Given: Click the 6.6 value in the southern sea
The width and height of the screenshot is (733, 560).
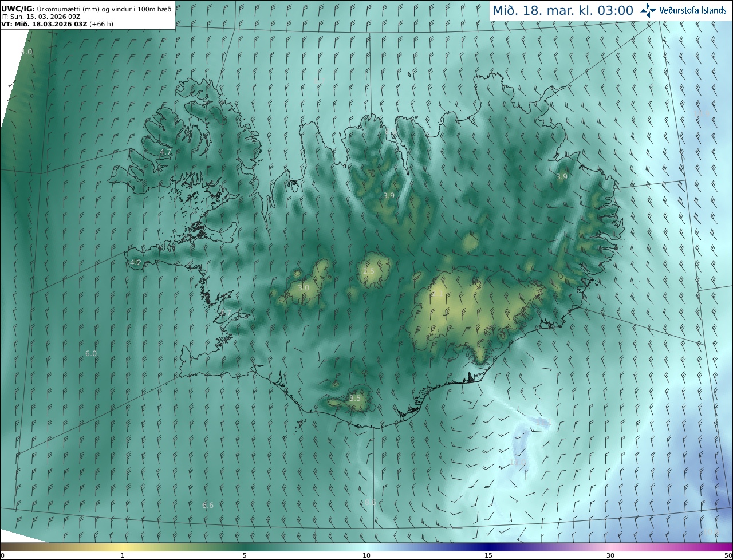Looking at the screenshot, I should coord(208,505).
